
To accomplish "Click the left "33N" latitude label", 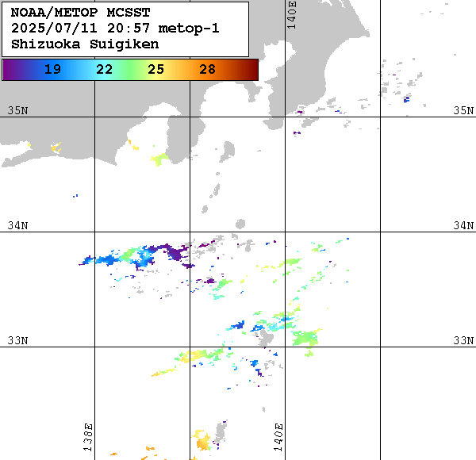I will [18, 341].
